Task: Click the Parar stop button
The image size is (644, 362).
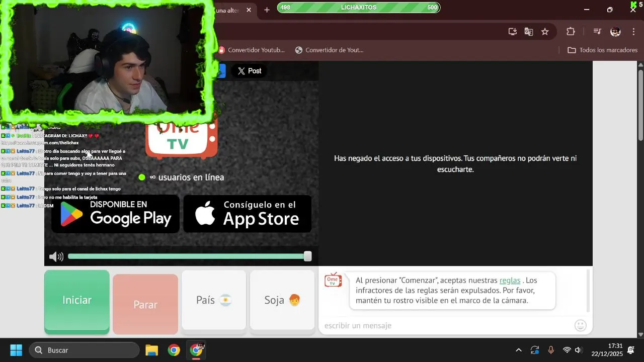Action: click(x=145, y=304)
